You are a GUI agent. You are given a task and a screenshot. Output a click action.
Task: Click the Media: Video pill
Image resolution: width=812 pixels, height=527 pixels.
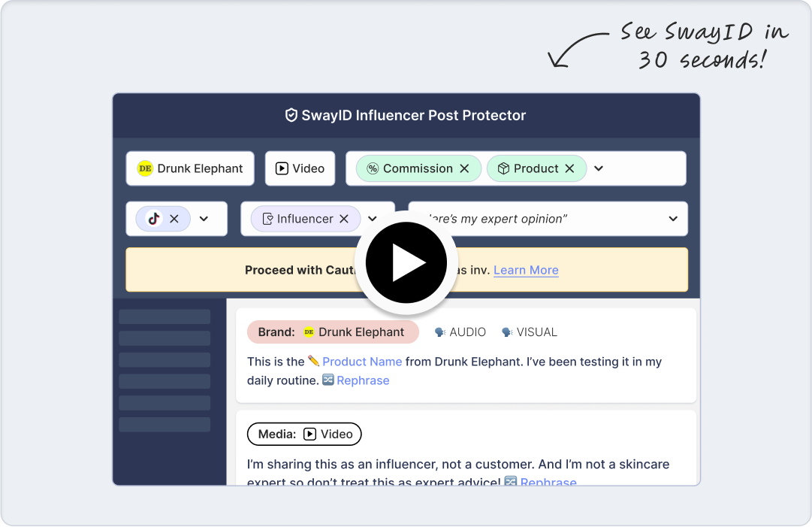[x=304, y=435]
